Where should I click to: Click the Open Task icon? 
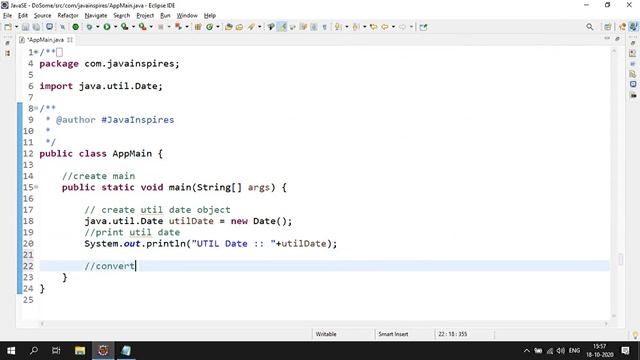239,27
